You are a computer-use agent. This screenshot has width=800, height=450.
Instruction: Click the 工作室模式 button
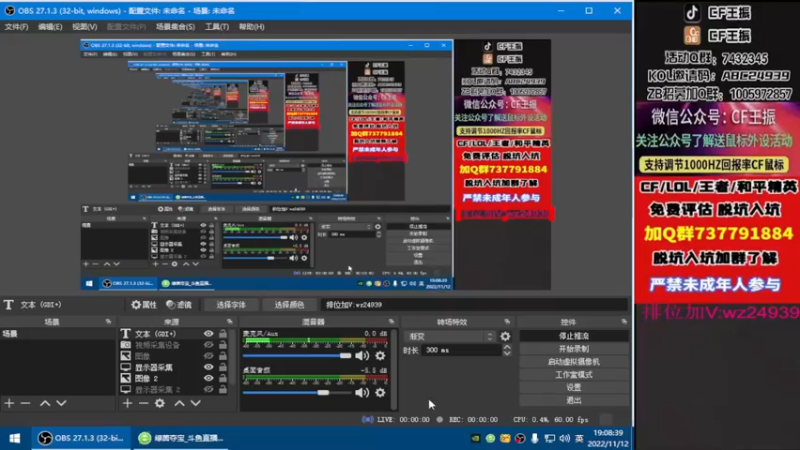574,374
